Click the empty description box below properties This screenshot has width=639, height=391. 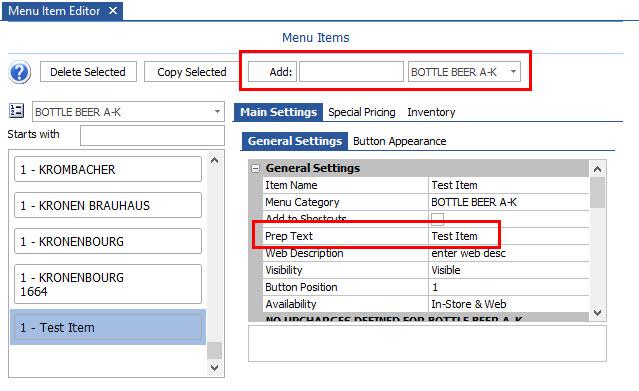pos(427,343)
